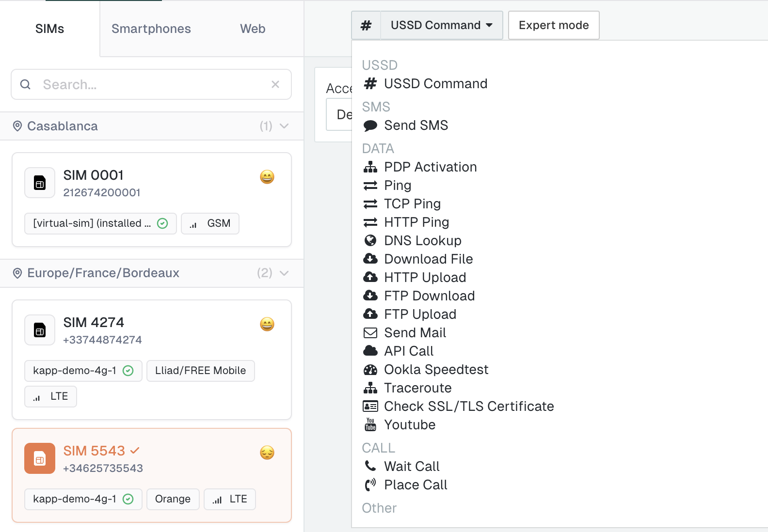The image size is (768, 532).
Task: Collapse the Europe/France/Bordeaux group
Action: pyautogui.click(x=285, y=273)
